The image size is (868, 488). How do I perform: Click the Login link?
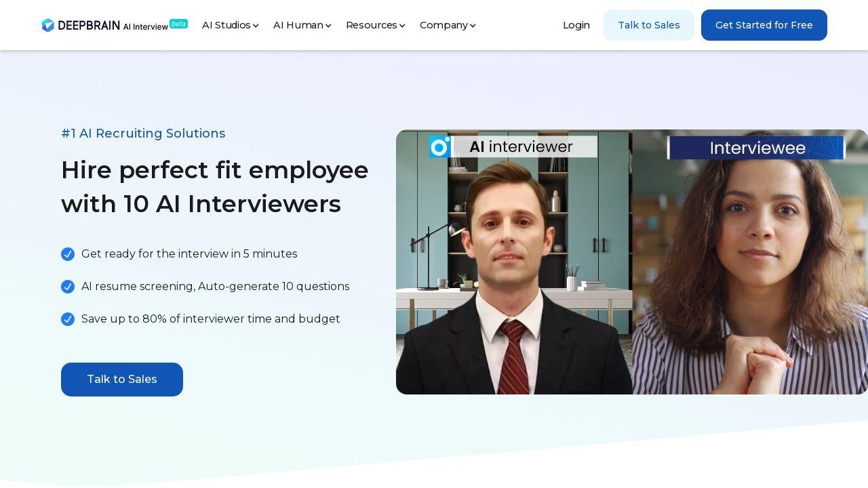coord(576,25)
